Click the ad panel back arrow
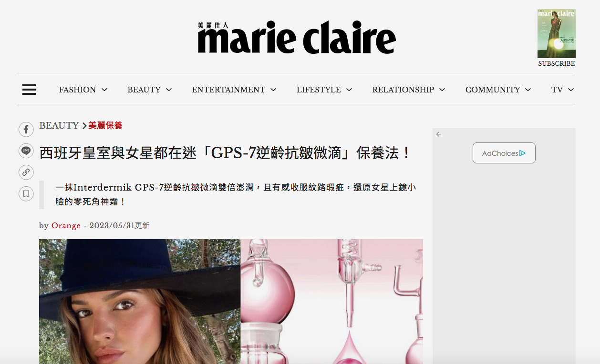The image size is (600, 364). click(x=438, y=134)
